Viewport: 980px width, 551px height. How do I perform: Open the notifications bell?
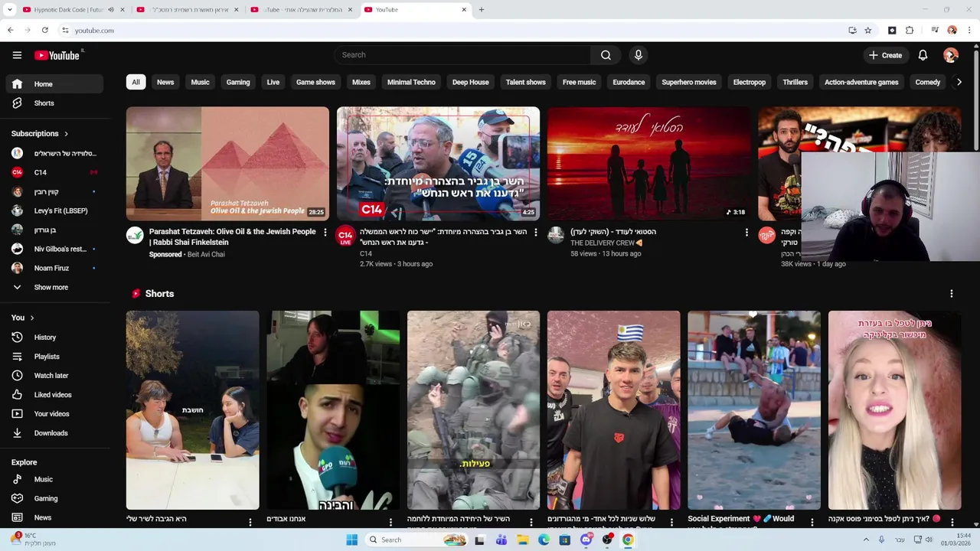tap(923, 55)
